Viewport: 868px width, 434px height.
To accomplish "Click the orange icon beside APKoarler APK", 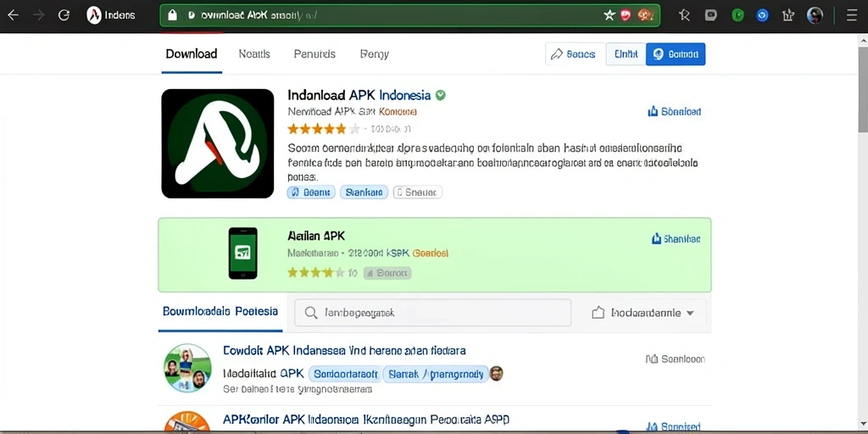I will click(x=187, y=422).
